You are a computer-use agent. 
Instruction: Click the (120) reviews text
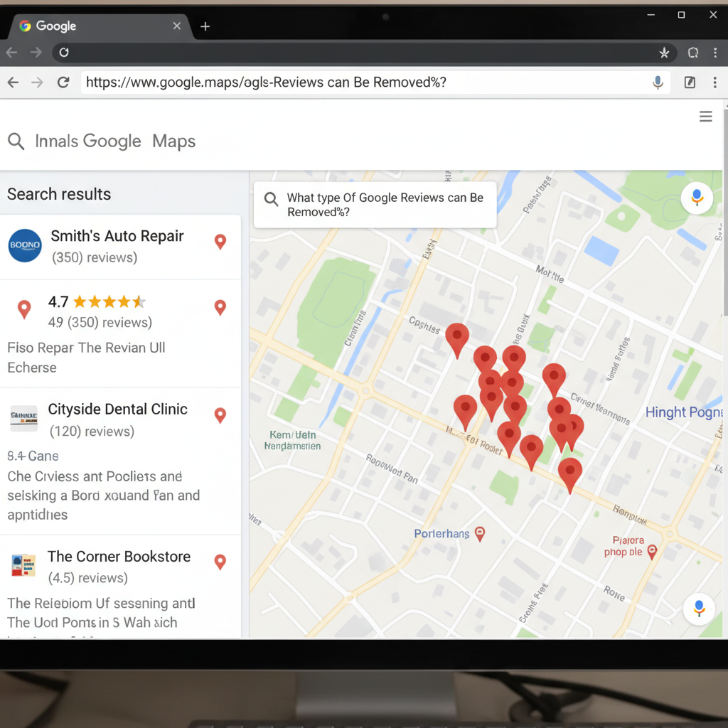[92, 432]
